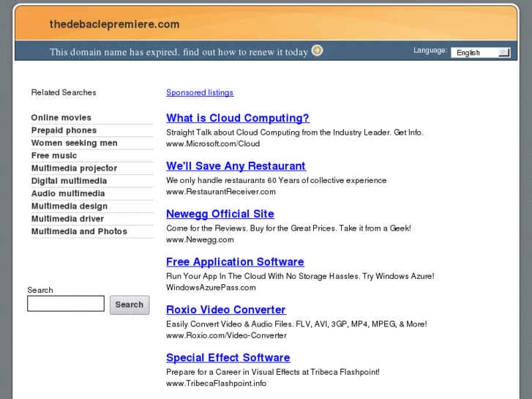This screenshot has height=399, width=532.
Task: Open the Sponsored listings link
Action: (200, 92)
